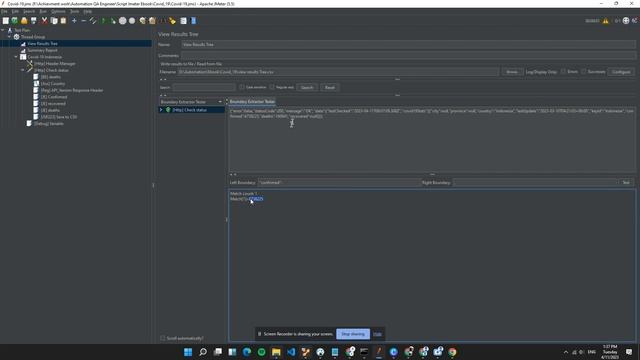Click the Left Boundary input field
The height and width of the screenshot is (360, 640).
click(x=339, y=182)
